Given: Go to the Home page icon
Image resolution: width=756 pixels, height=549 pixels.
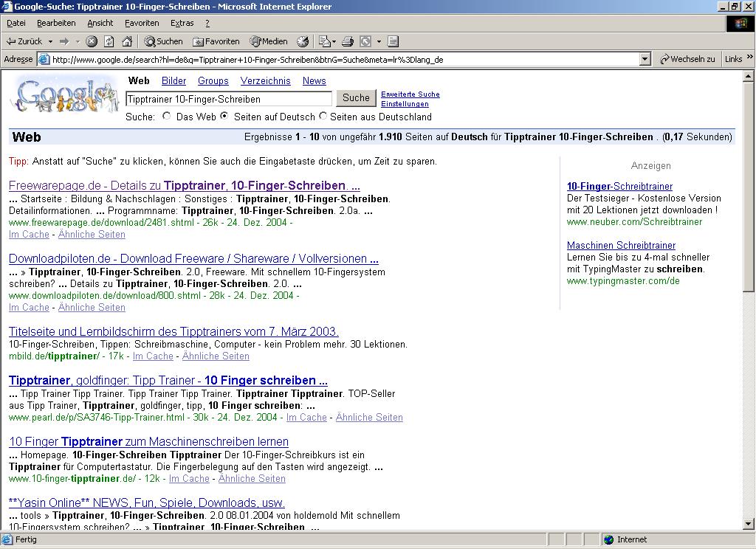Looking at the screenshot, I should click(x=127, y=41).
